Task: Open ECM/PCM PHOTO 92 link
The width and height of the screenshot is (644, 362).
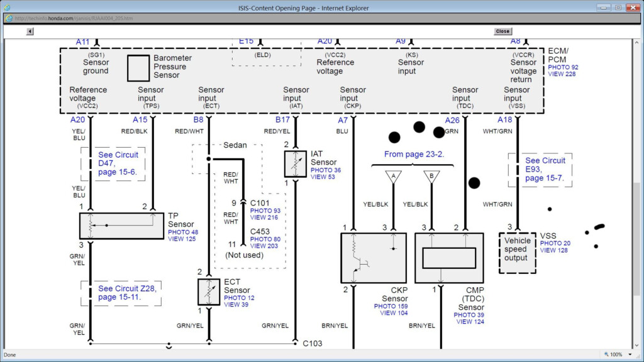Action: coord(563,67)
